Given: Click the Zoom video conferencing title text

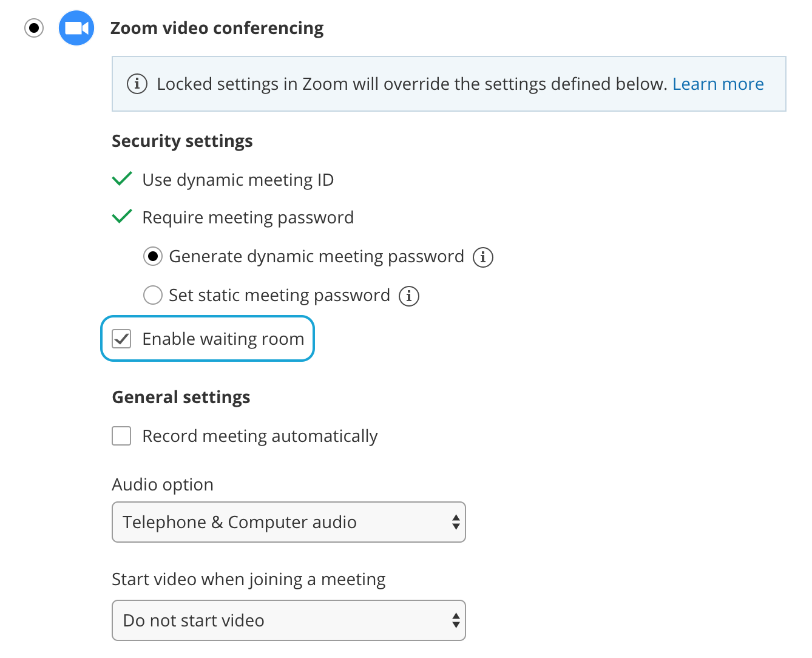Looking at the screenshot, I should (217, 28).
